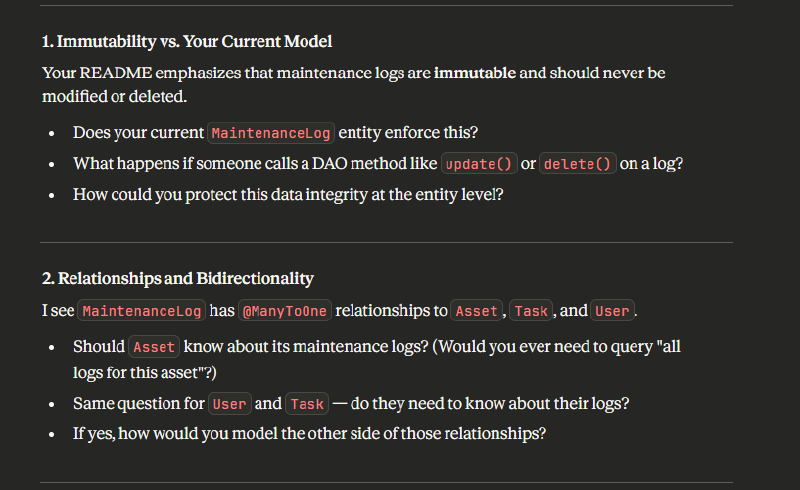Select the MaintenanceLog code chip after "Does your current"
800x490 pixels.
pyautogui.click(x=271, y=133)
